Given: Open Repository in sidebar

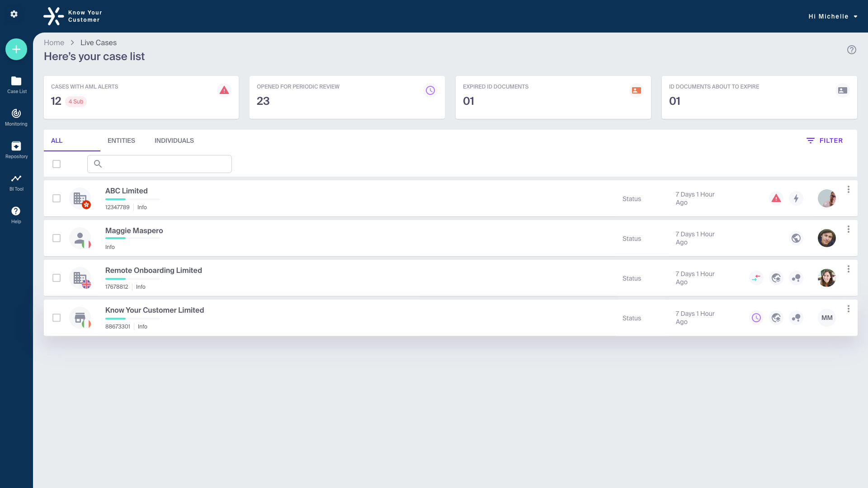Looking at the screenshot, I should coord(16,150).
